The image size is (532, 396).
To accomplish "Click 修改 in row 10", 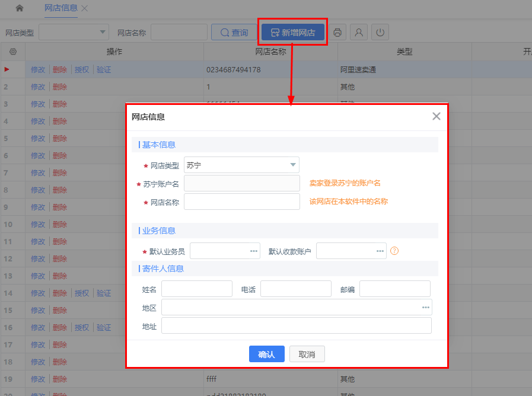I will pos(38,225).
